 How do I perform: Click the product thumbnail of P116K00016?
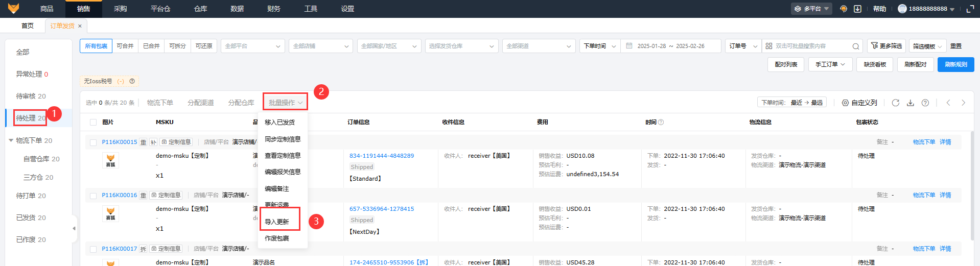[110, 214]
